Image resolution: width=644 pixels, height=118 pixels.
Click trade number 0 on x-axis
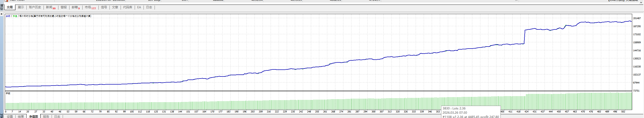(x=6, y=112)
